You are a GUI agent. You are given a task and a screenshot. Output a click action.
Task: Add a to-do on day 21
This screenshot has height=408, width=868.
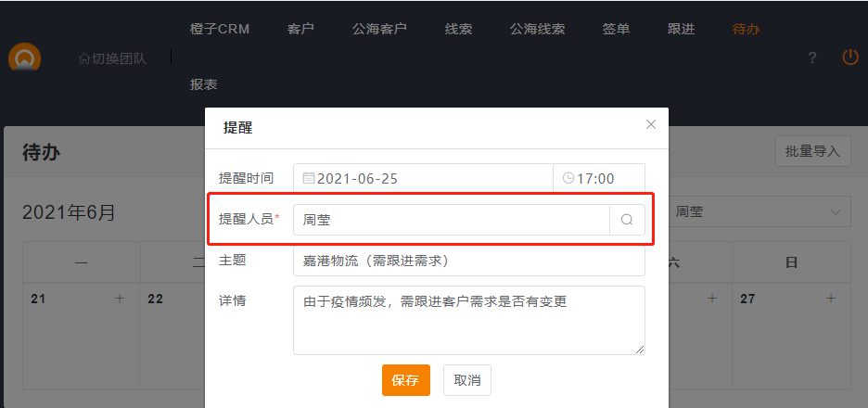coord(119,299)
